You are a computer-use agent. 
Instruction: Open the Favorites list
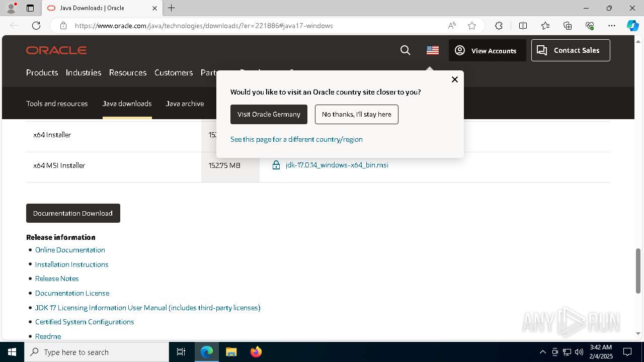coord(545,26)
